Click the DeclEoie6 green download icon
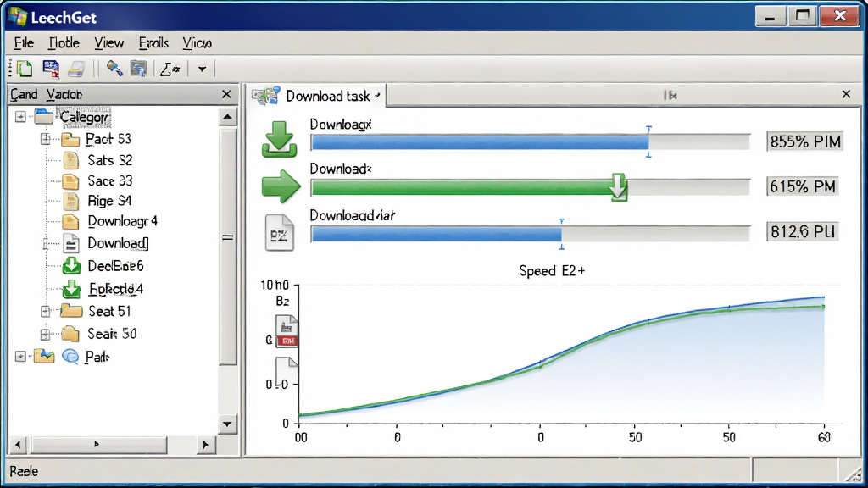The image size is (868, 488). click(71, 265)
